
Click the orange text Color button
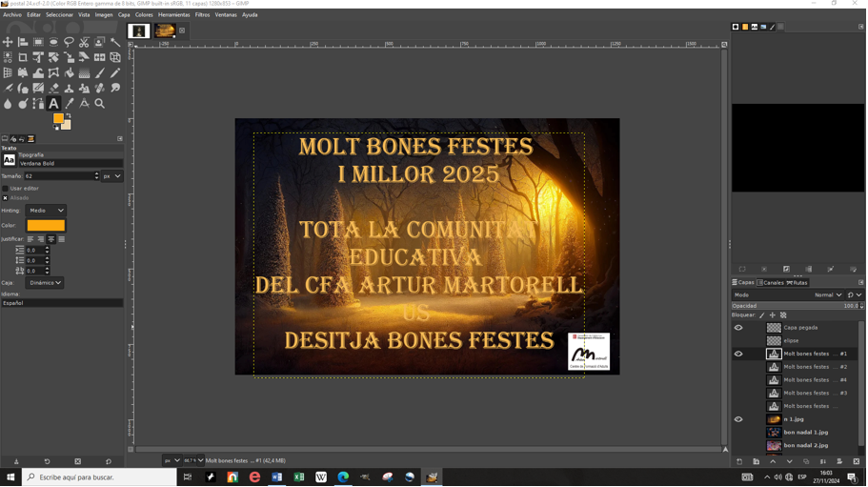pos(46,226)
